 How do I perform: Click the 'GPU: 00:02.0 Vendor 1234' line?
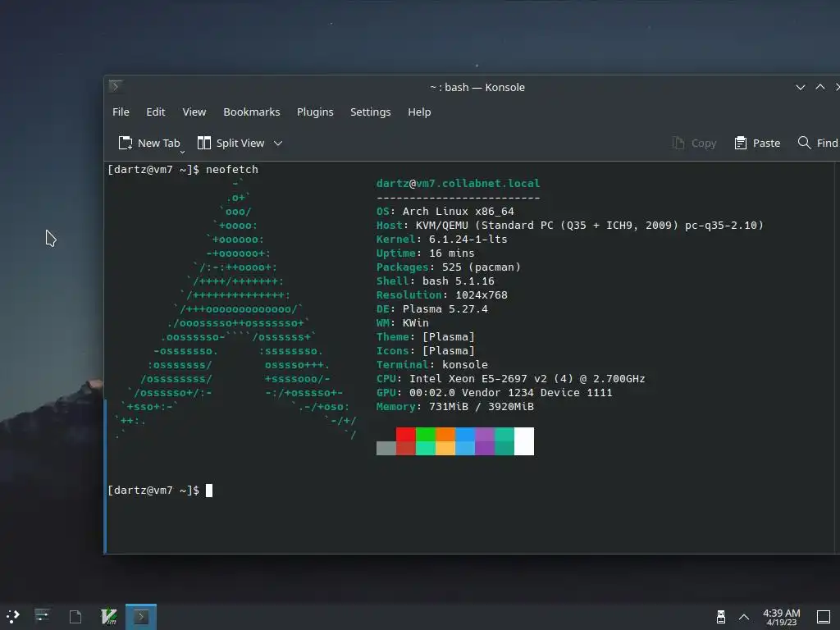pos(494,392)
